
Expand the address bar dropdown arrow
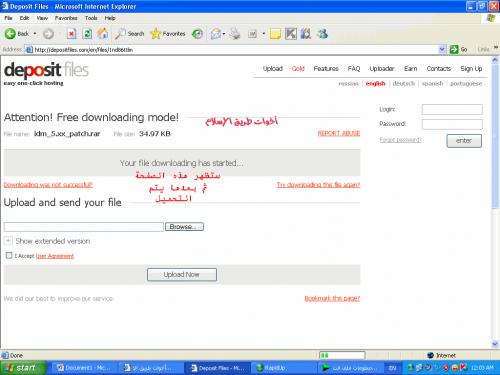442,50
